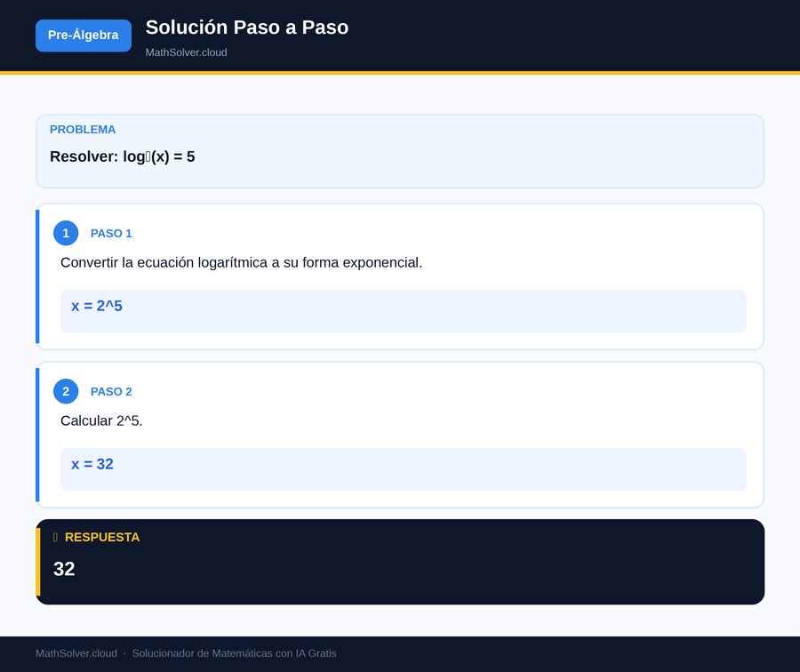Select the 'Calcular 2^5.' description
This screenshot has height=672, width=800.
(101, 421)
